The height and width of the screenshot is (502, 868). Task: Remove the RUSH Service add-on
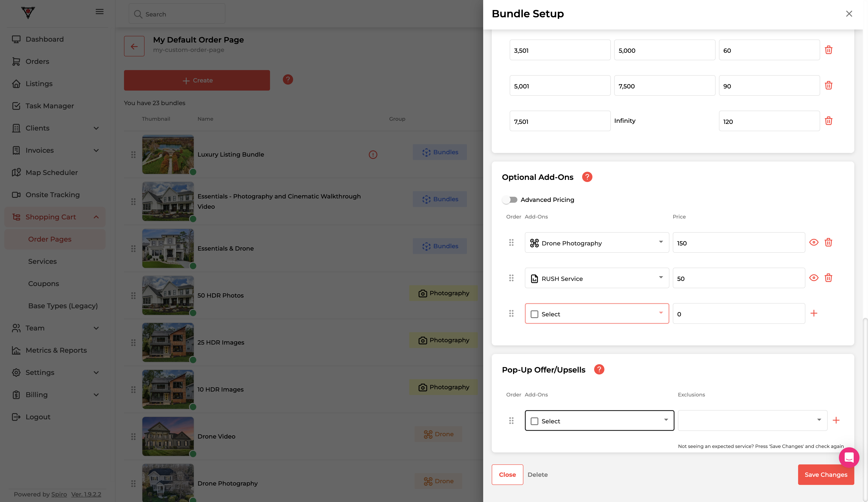pos(828,278)
